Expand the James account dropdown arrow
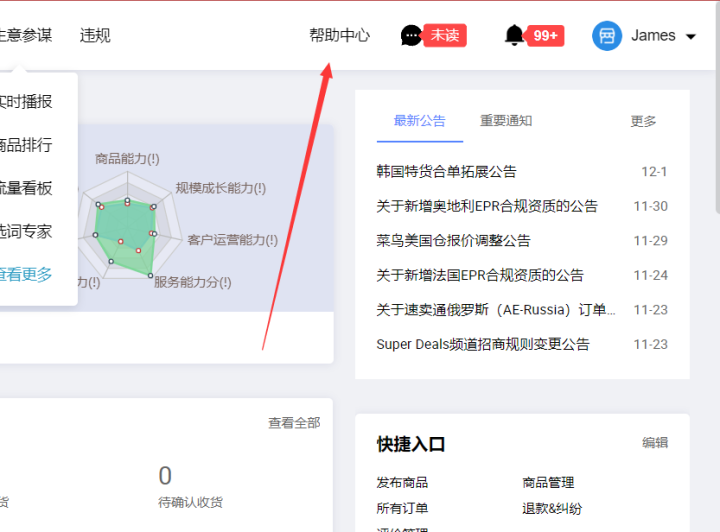 coord(691,36)
